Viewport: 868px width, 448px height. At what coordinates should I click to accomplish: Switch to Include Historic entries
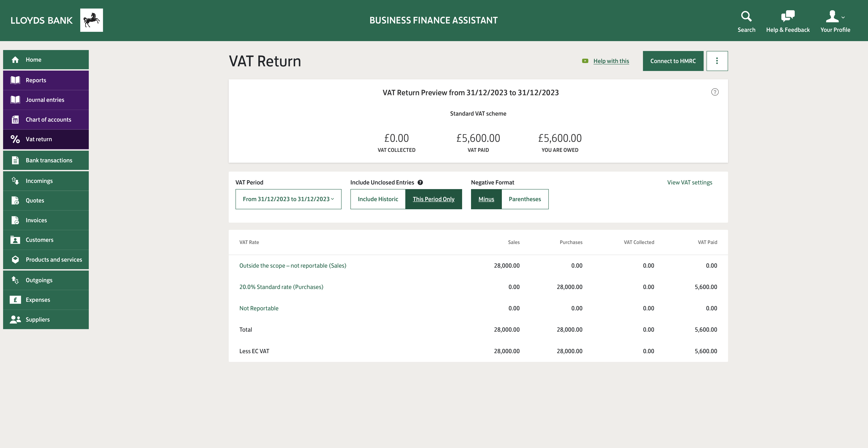pyautogui.click(x=378, y=199)
